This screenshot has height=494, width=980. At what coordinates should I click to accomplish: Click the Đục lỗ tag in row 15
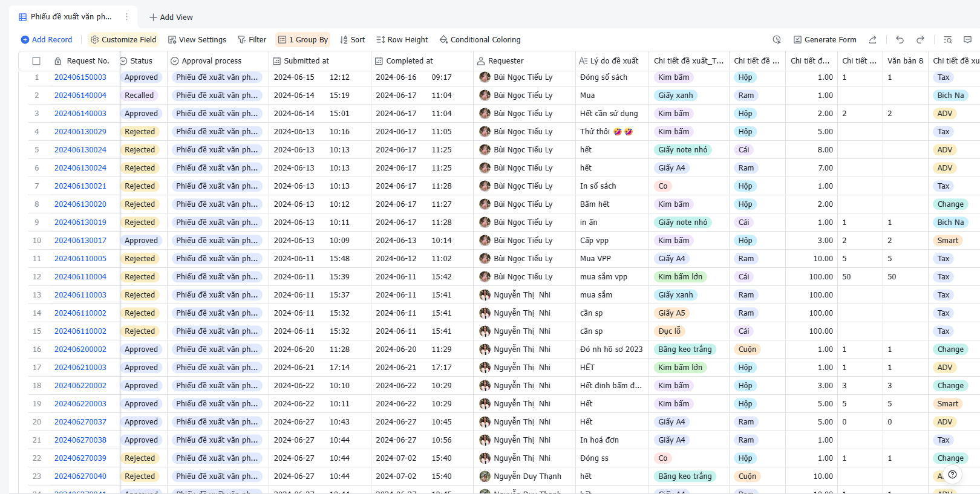click(x=669, y=331)
